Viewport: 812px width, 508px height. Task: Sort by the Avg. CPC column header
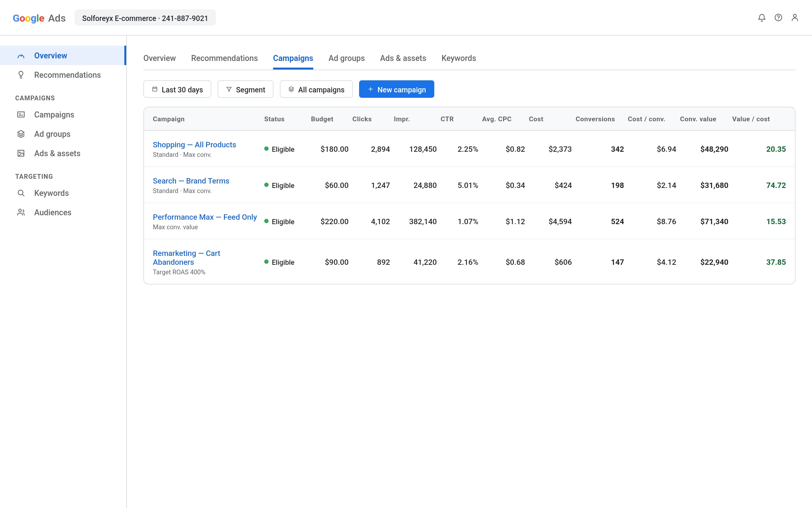(x=497, y=119)
